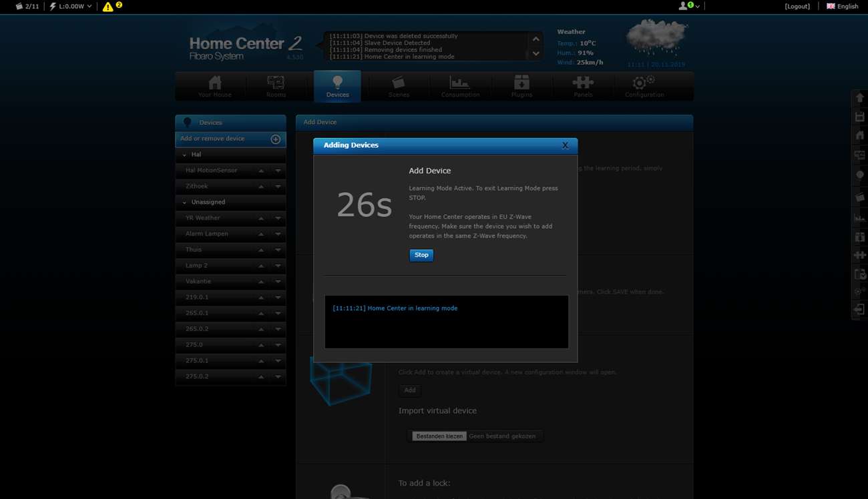Close the Adding Devices dialog
The width and height of the screenshot is (868, 499).
click(565, 145)
